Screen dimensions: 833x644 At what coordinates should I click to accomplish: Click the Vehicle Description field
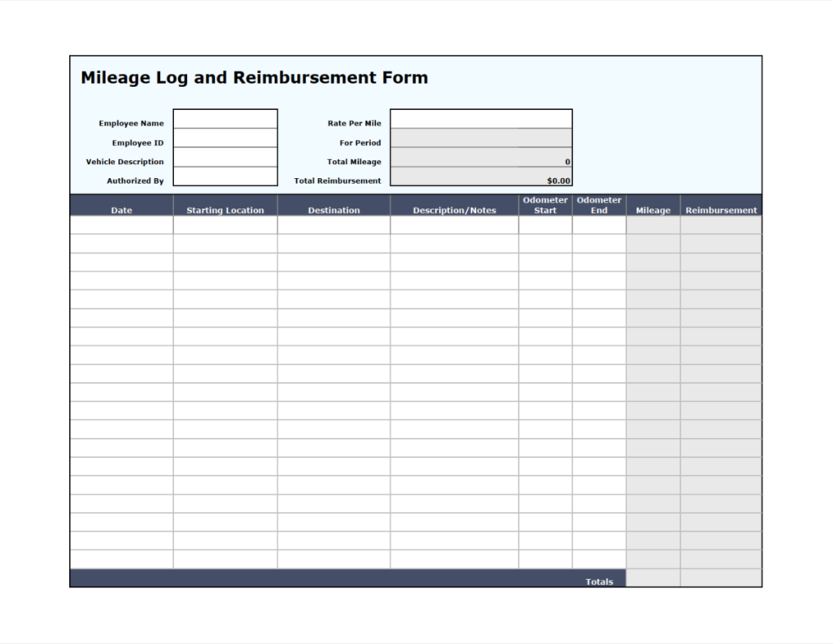point(225,157)
